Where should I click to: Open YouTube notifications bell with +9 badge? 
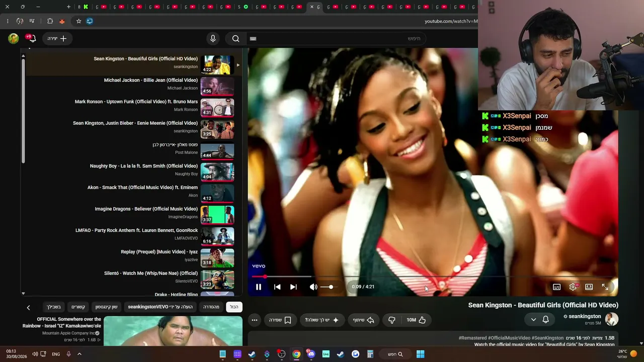click(31, 38)
